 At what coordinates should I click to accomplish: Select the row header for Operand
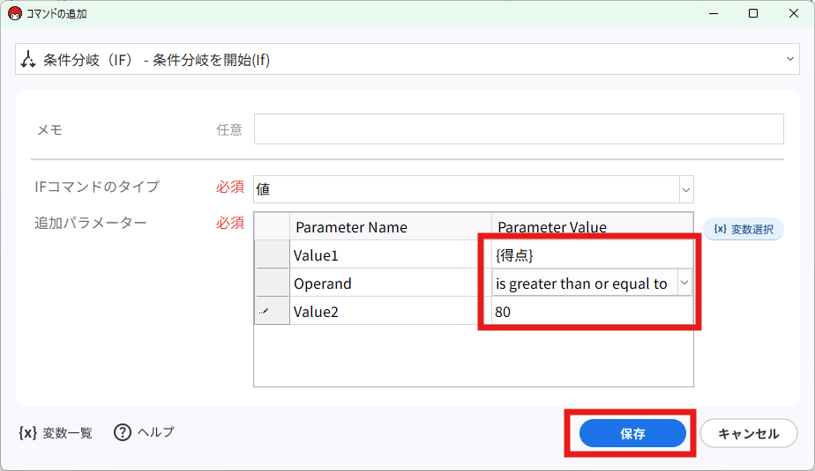click(272, 283)
